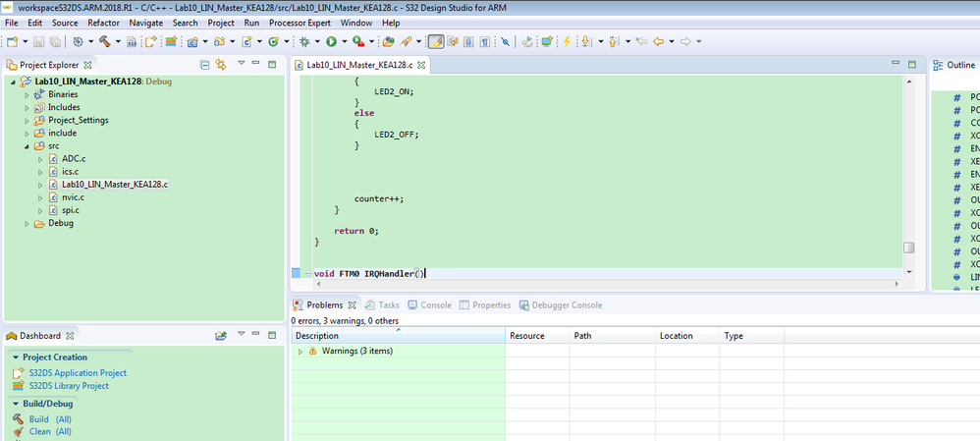
Task: Click the Build (All) dashboard link
Action: (x=50, y=419)
